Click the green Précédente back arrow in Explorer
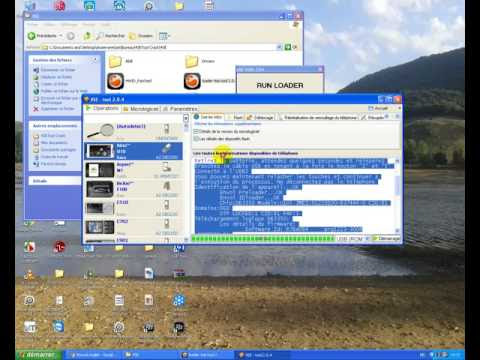This screenshot has width=480, height=360. [32, 36]
